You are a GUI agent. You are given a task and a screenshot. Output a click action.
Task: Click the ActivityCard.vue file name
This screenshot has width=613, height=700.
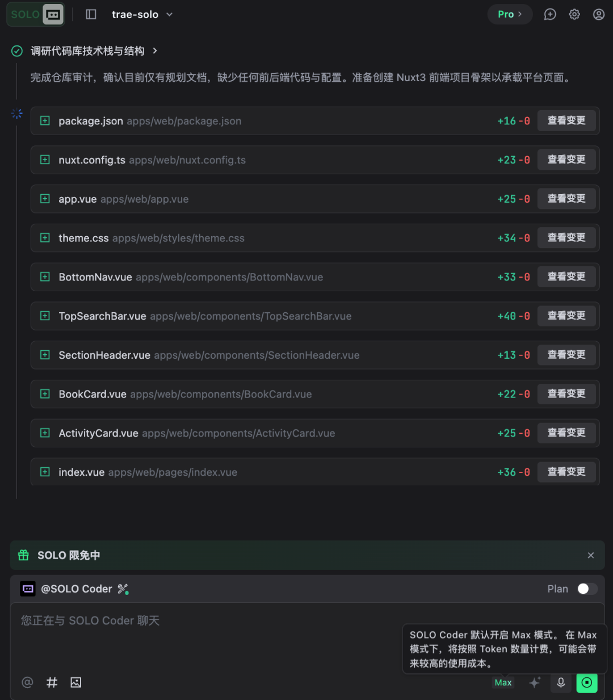pyautogui.click(x=99, y=433)
